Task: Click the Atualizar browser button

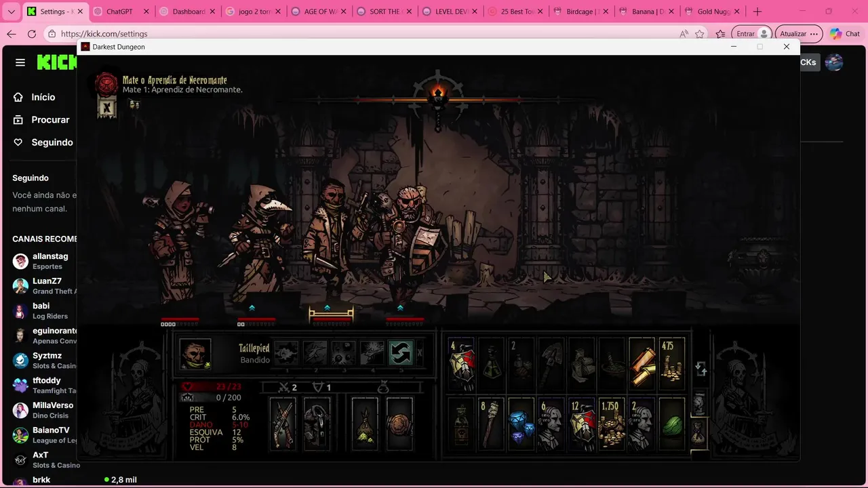Action: (800, 34)
